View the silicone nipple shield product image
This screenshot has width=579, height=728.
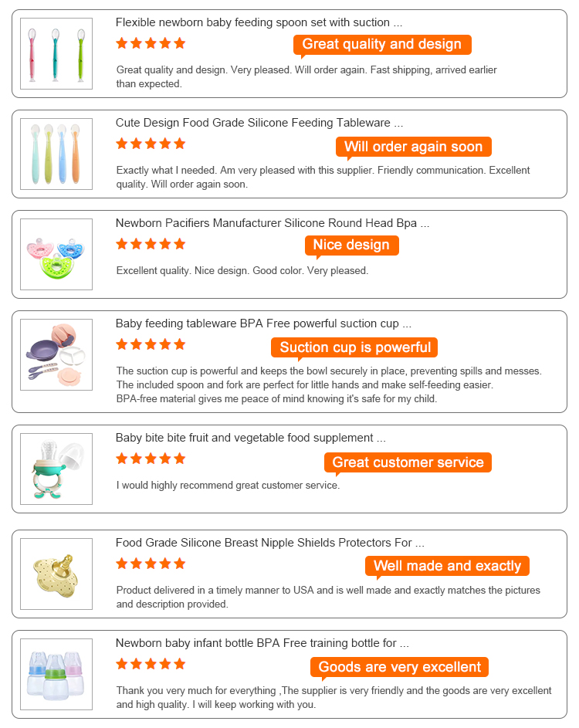[x=56, y=574]
